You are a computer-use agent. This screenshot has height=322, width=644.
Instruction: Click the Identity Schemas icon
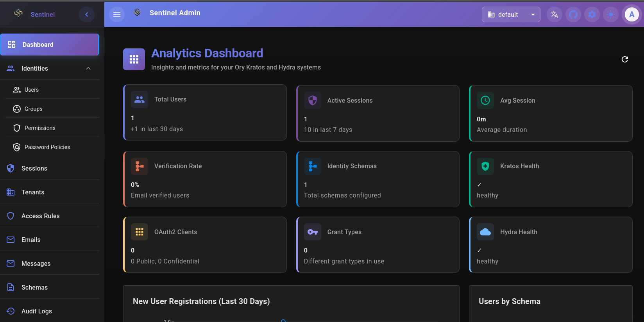(313, 166)
